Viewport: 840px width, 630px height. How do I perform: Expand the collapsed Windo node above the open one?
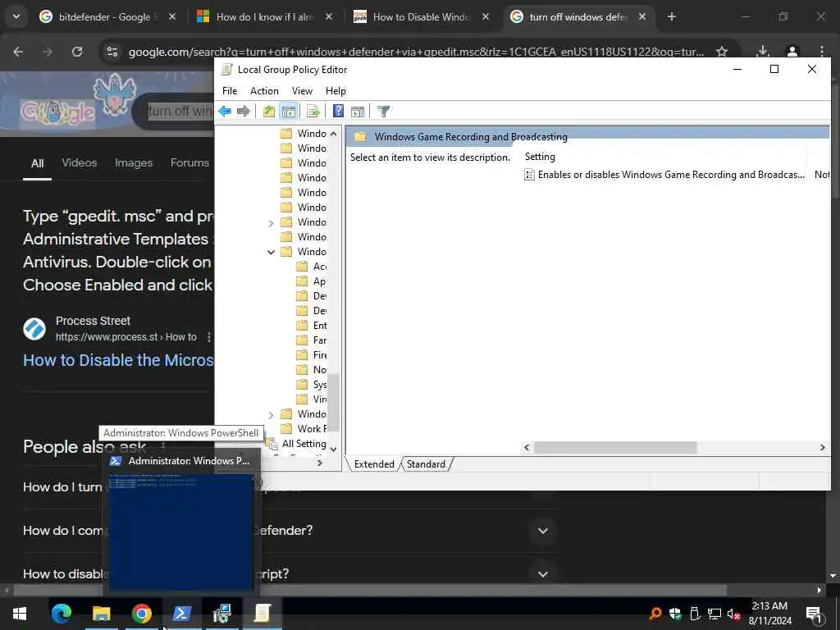pos(271,223)
